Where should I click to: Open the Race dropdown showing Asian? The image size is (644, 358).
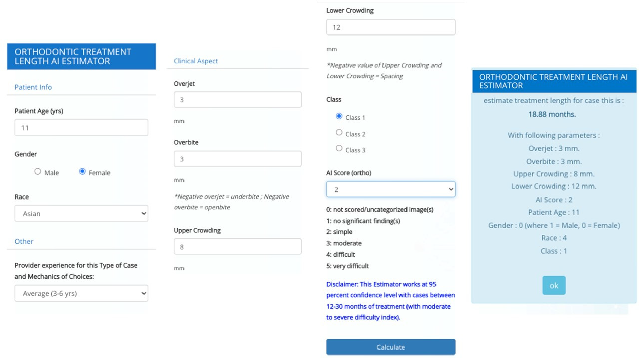81,214
